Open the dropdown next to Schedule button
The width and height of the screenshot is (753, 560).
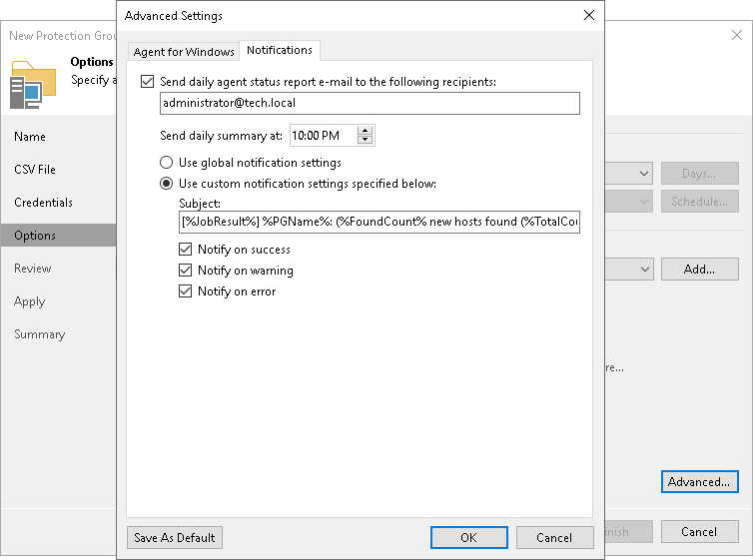click(644, 202)
